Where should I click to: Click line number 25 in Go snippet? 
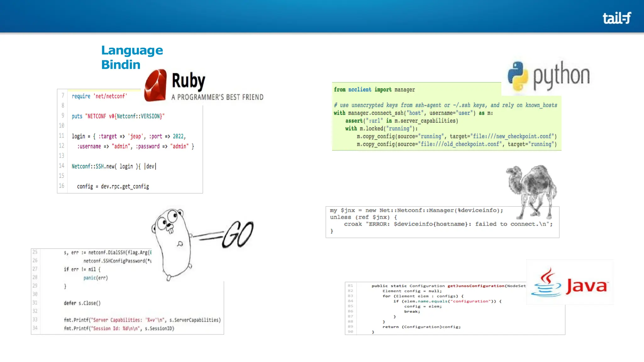(x=35, y=252)
